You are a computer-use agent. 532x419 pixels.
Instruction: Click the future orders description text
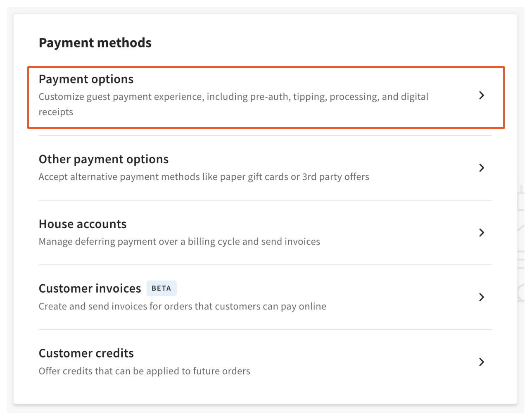(144, 371)
